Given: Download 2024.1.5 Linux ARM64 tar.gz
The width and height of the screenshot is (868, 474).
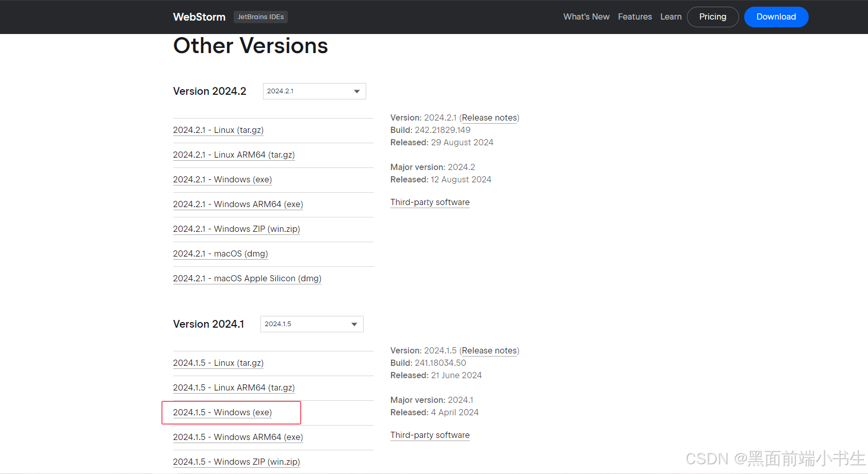Looking at the screenshot, I should [x=234, y=388].
